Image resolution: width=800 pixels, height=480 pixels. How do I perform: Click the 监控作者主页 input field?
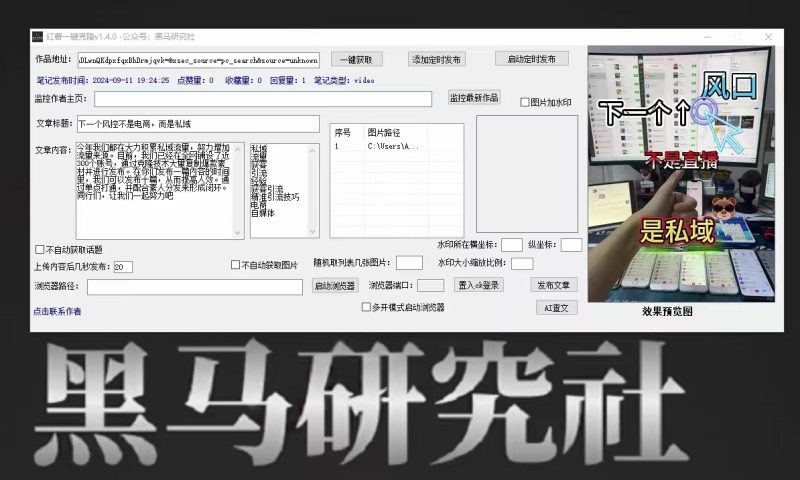pyautogui.click(x=265, y=99)
